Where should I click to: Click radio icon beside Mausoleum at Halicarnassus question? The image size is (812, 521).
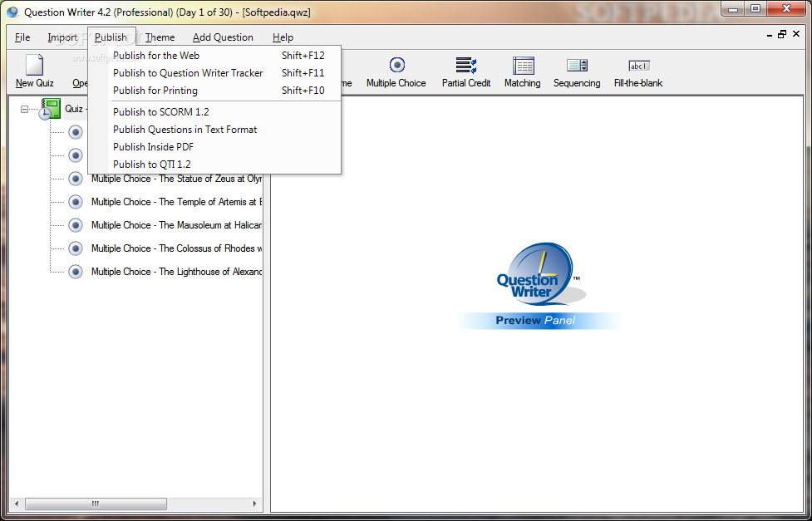point(76,225)
